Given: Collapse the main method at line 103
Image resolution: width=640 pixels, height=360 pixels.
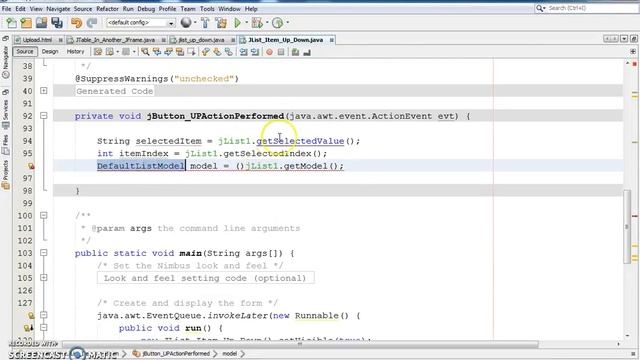Looking at the screenshot, I should [x=44, y=253].
